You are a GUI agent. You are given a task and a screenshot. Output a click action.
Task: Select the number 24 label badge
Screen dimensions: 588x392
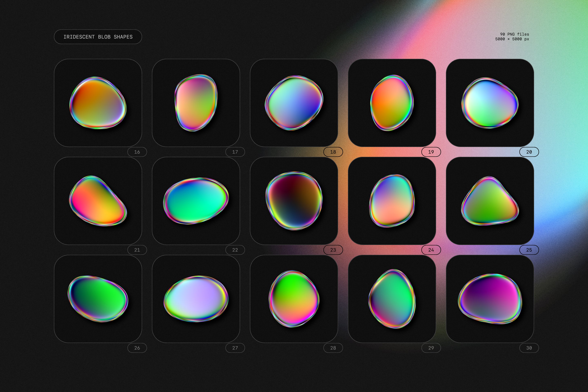tap(431, 250)
